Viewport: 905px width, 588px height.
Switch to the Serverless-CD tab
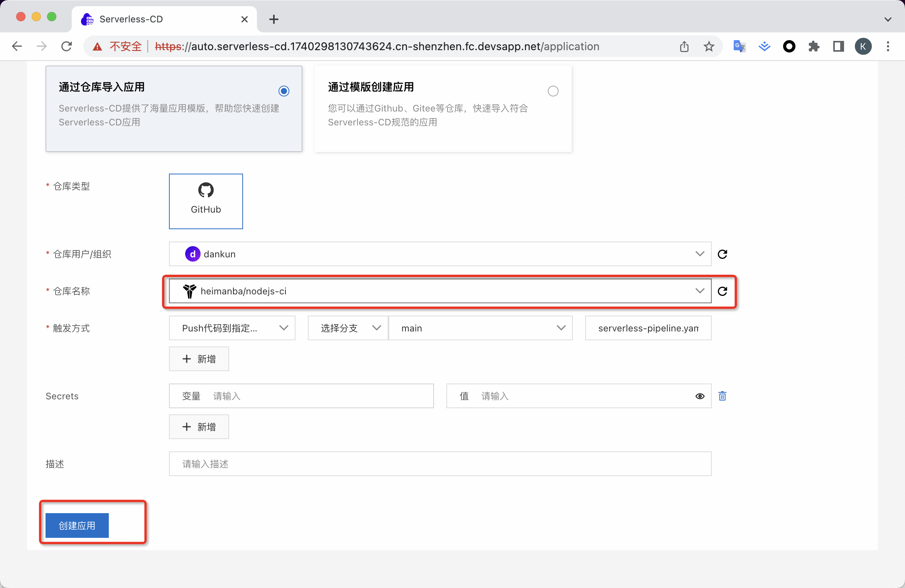(x=164, y=19)
